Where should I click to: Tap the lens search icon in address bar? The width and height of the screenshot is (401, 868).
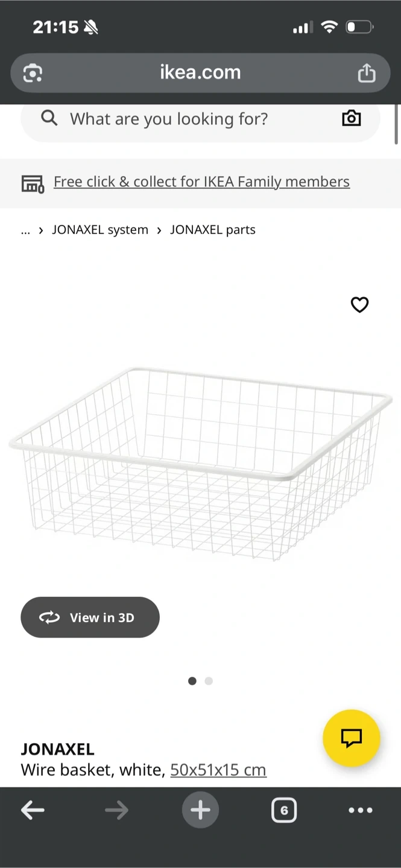[x=33, y=73]
